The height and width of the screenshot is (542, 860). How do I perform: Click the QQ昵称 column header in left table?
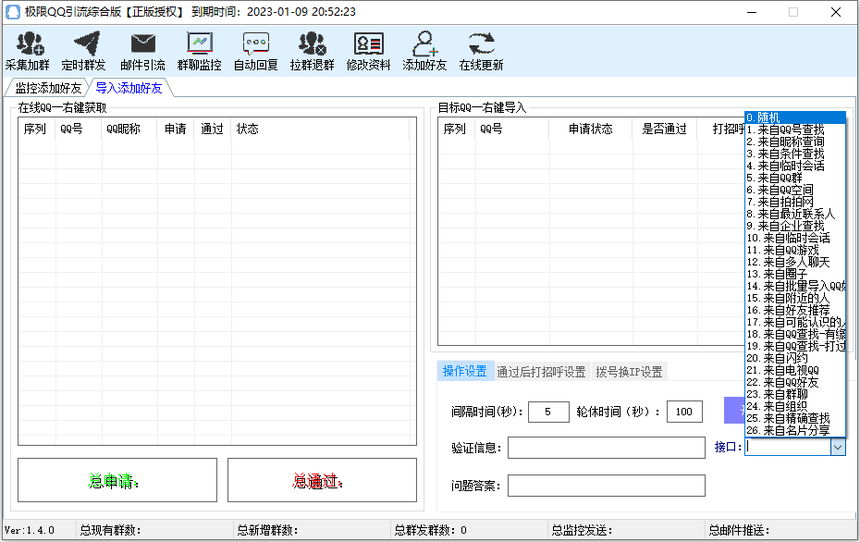pyautogui.click(x=129, y=129)
